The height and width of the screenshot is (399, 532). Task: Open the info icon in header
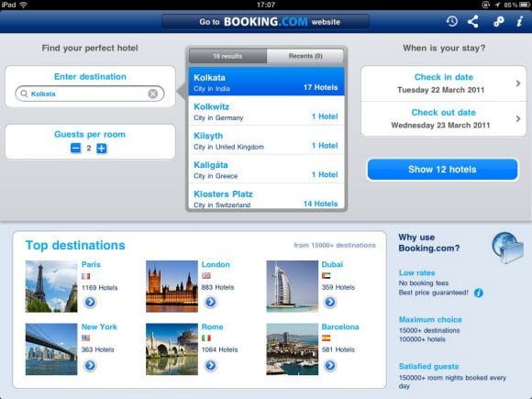519,21
